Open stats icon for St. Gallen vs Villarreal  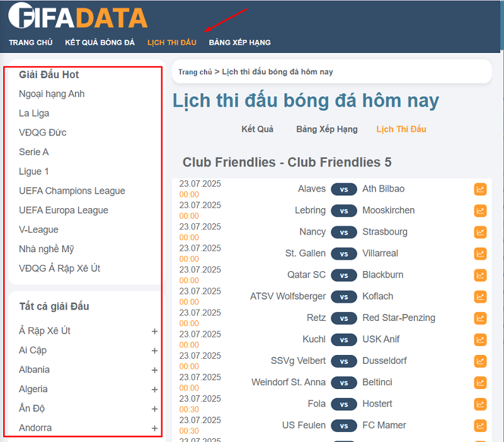point(480,254)
